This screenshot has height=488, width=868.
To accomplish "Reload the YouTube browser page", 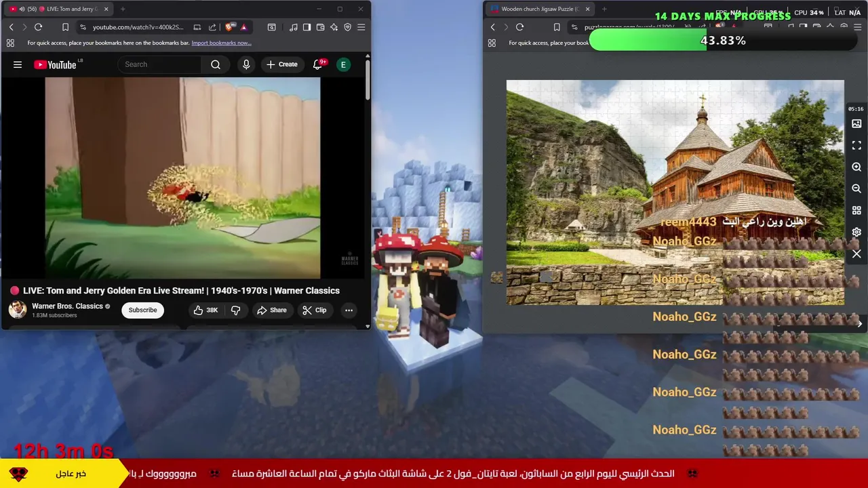I will [x=38, y=27].
